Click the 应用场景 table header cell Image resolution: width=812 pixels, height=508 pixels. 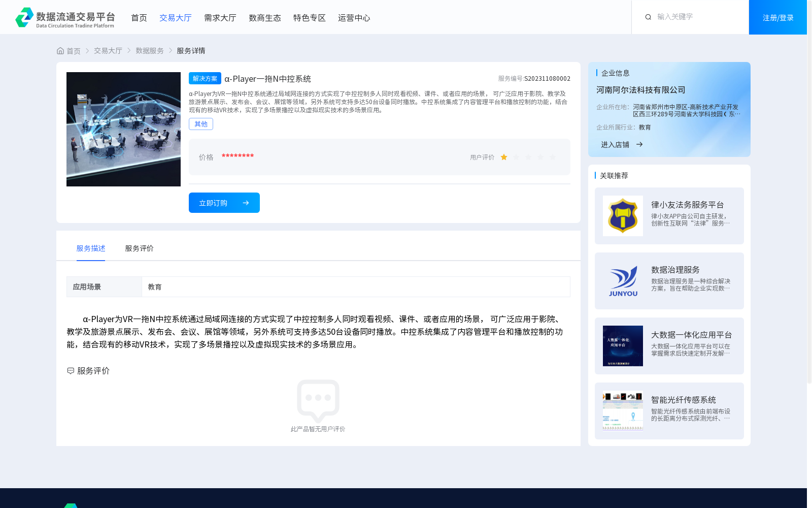(104, 287)
